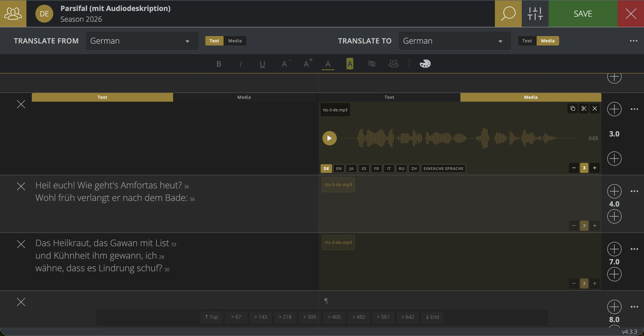The height and width of the screenshot is (336, 644).
Task: Switch Translate From to Text mode
Action: (214, 41)
